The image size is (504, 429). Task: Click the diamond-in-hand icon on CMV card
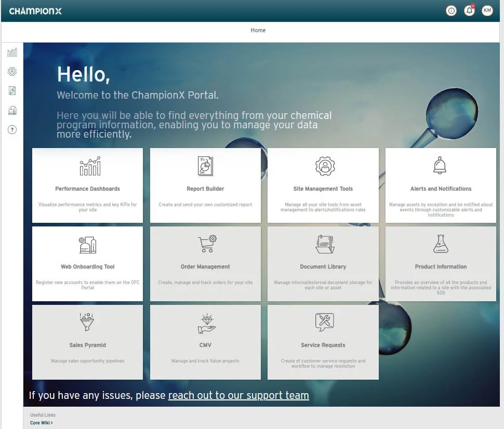[207, 324]
